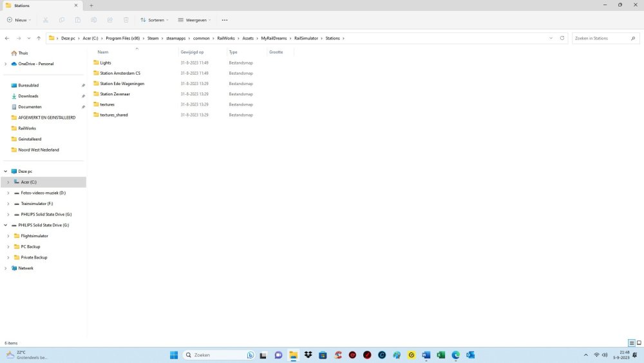Open the Weergeven dropdown menu
This screenshot has height=363, width=644.
click(x=194, y=20)
